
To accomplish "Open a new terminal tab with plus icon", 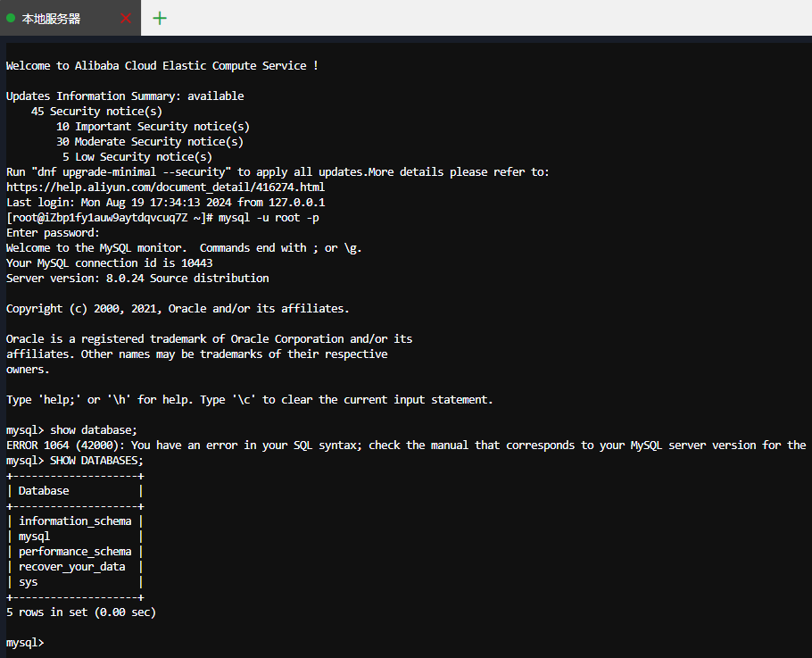I will click(x=160, y=19).
